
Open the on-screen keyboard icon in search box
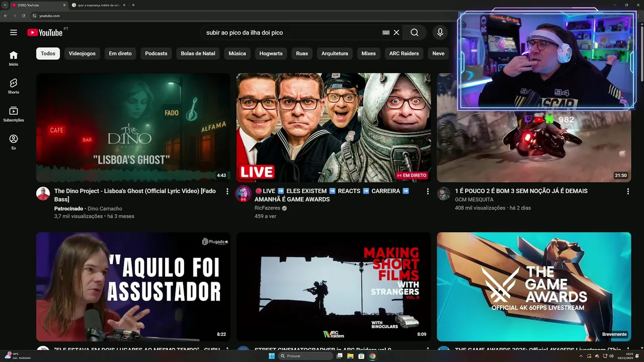[386, 33]
